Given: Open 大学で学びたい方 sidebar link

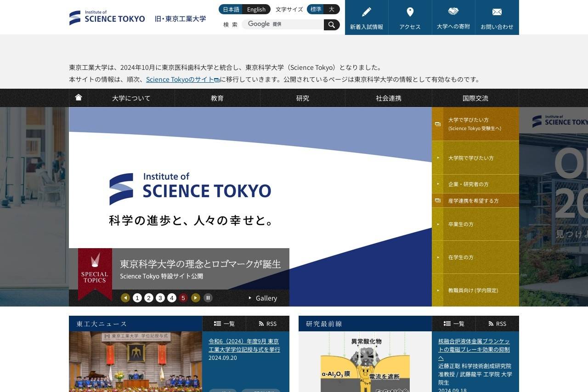Looking at the screenshot, I should (x=475, y=124).
